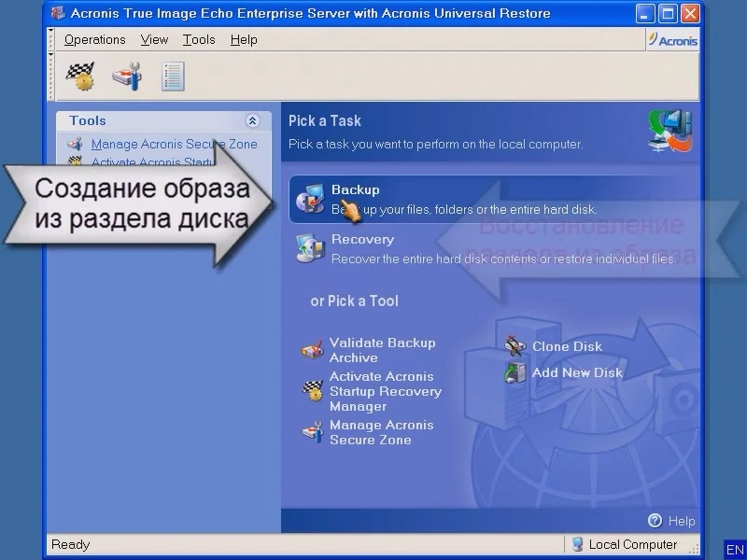Image resolution: width=747 pixels, height=560 pixels.
Task: Open the View menu
Action: click(154, 39)
